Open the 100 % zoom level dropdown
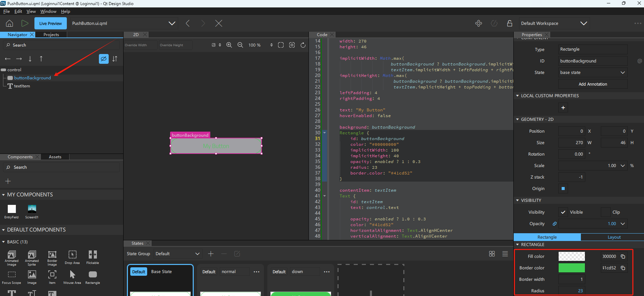 (x=260, y=45)
